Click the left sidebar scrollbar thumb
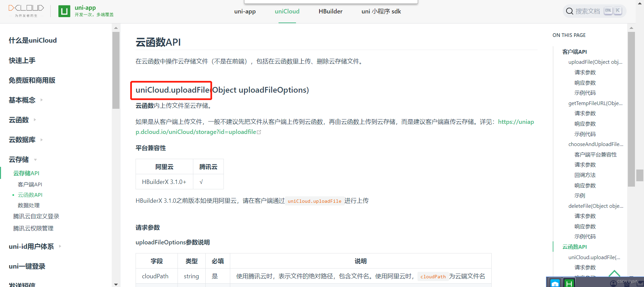This screenshot has width=644, height=287. (116, 70)
